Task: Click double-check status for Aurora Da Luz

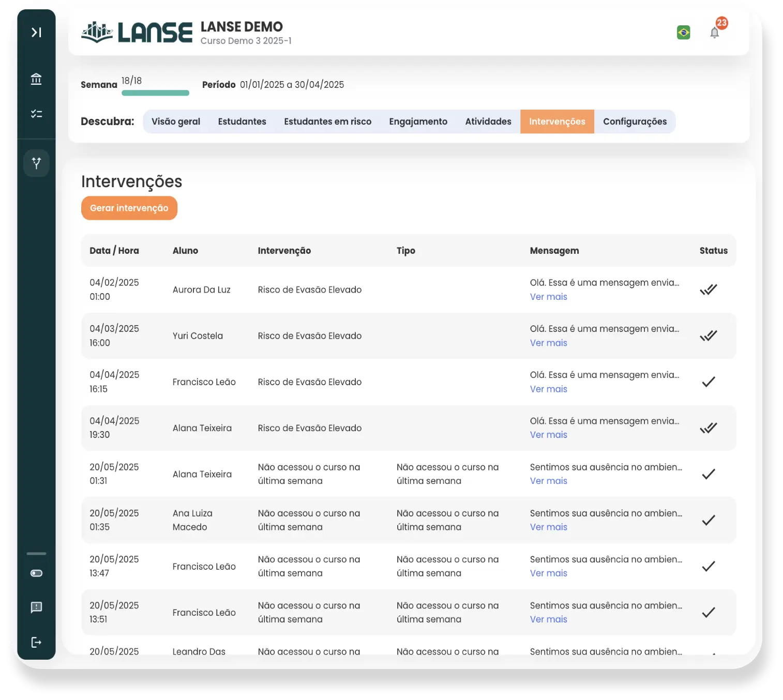Action: point(708,290)
